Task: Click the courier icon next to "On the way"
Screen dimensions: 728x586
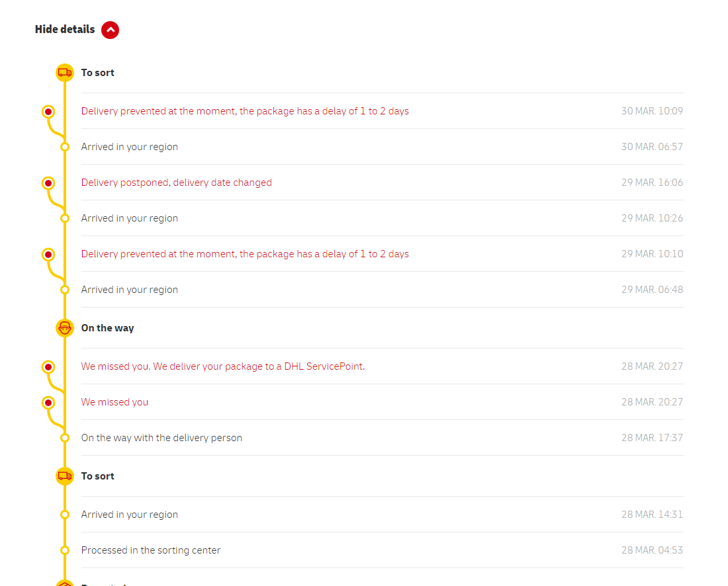Action: [x=64, y=328]
